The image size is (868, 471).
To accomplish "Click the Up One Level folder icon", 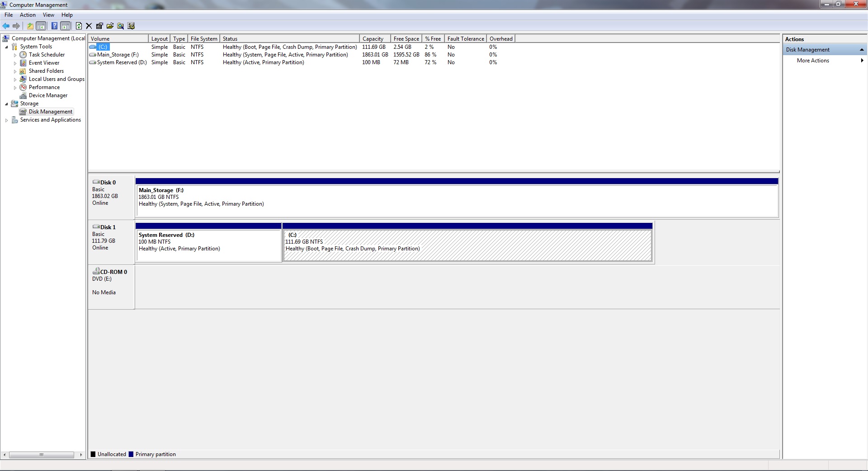I will point(30,26).
